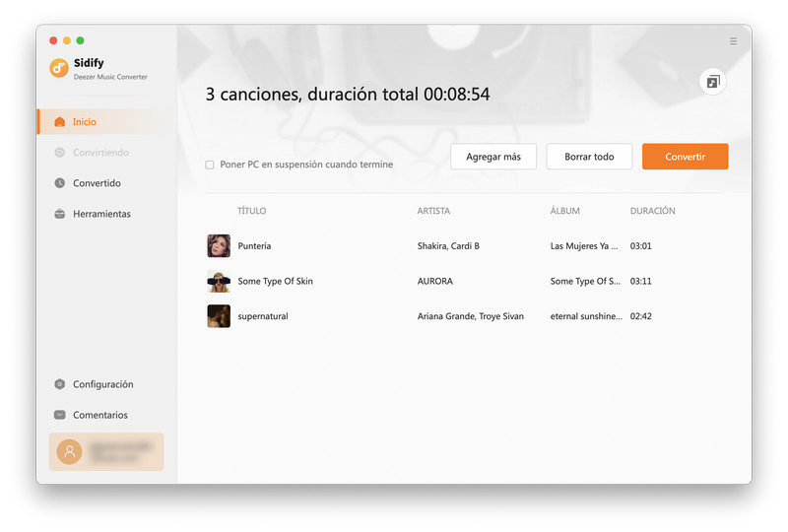Click the DURACIÓN column header
The width and height of the screenshot is (788, 532).
coord(653,211)
